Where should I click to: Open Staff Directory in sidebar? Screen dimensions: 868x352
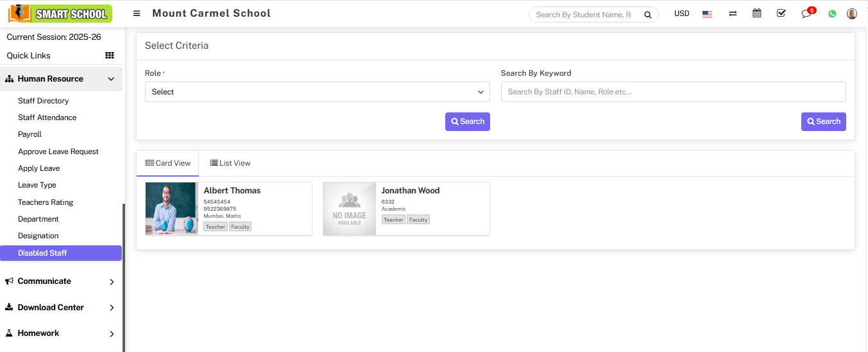[x=43, y=101]
